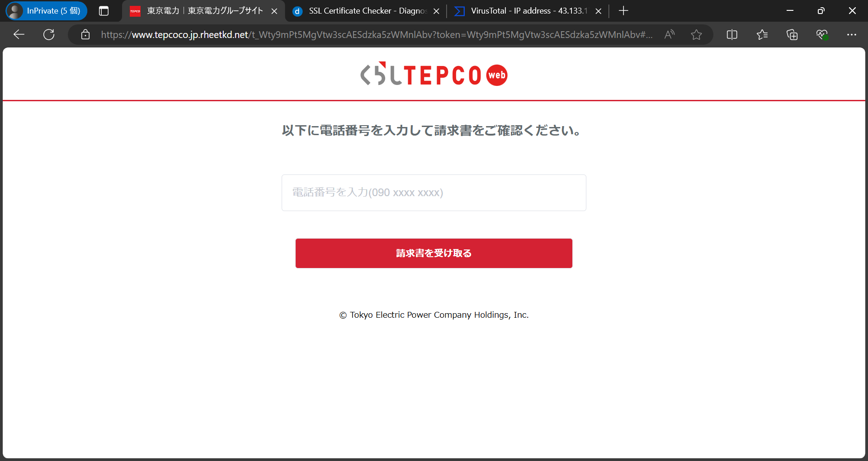Click the address bar URL
The height and width of the screenshot is (461, 868).
tap(377, 34)
